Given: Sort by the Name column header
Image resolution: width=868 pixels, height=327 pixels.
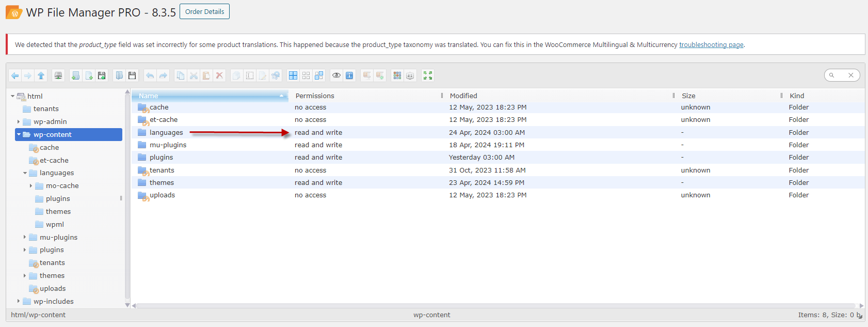Looking at the screenshot, I should 210,96.
